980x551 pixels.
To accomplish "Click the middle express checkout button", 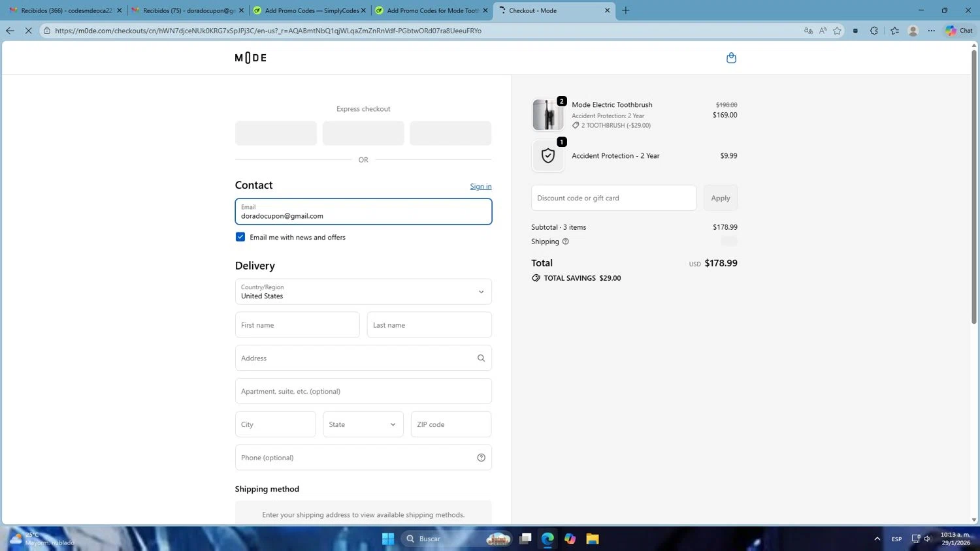I will [x=363, y=133].
